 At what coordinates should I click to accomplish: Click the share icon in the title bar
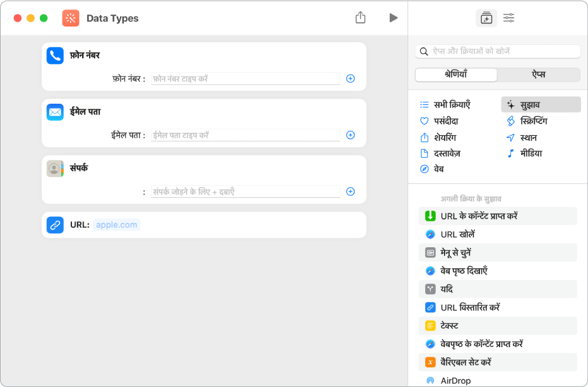tap(361, 17)
